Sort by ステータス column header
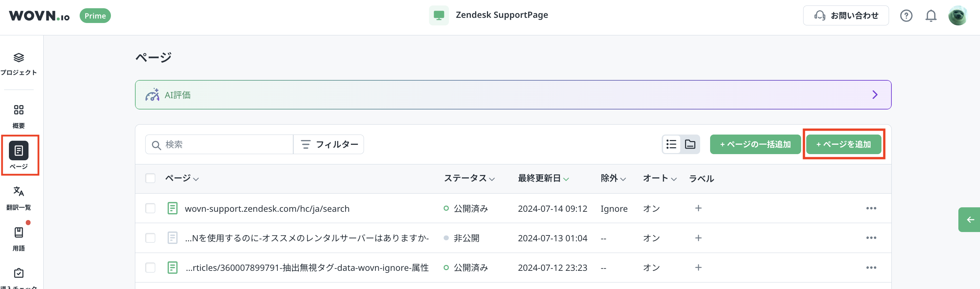980x289 pixels. (469, 178)
